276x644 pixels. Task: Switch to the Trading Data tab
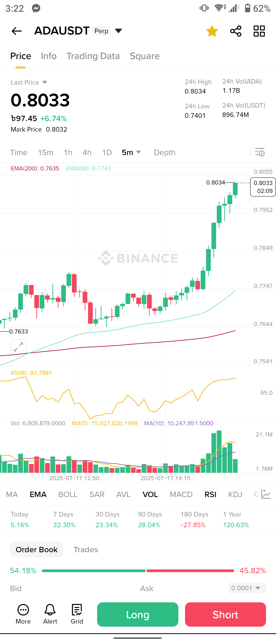(x=93, y=56)
